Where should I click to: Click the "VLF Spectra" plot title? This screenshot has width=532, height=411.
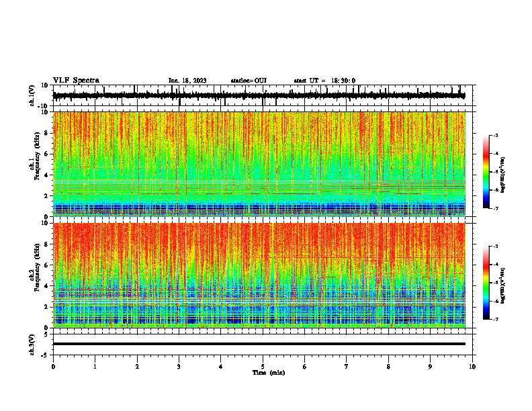77,81
